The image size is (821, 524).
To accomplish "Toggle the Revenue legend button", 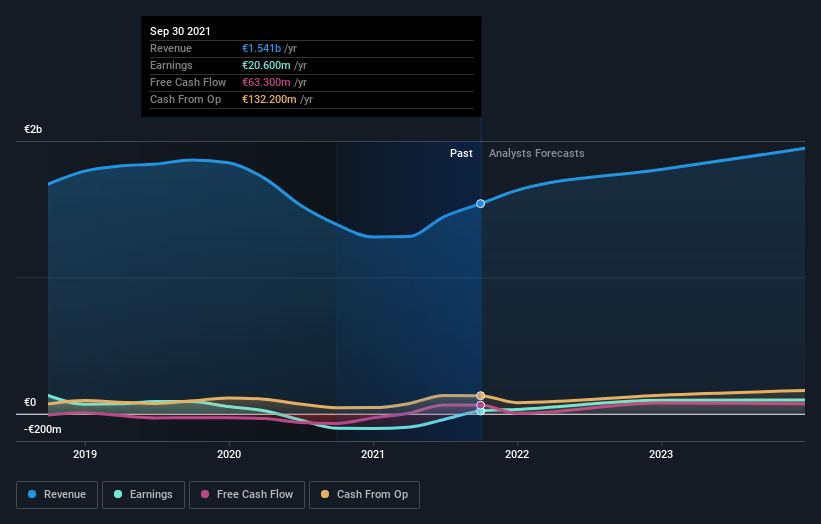I will pos(57,495).
